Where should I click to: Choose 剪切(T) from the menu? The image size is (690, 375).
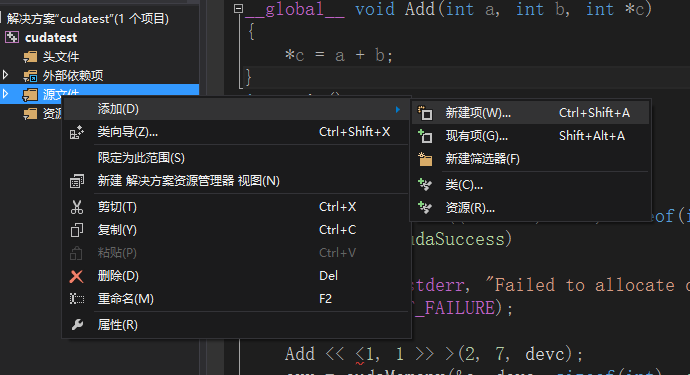point(237,207)
